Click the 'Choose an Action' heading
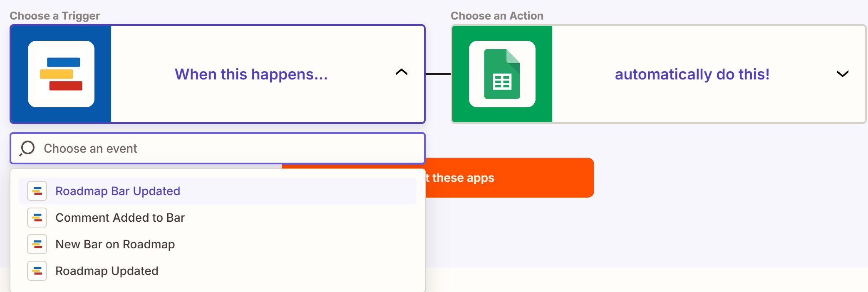Image resolution: width=868 pixels, height=292 pixels. [497, 16]
